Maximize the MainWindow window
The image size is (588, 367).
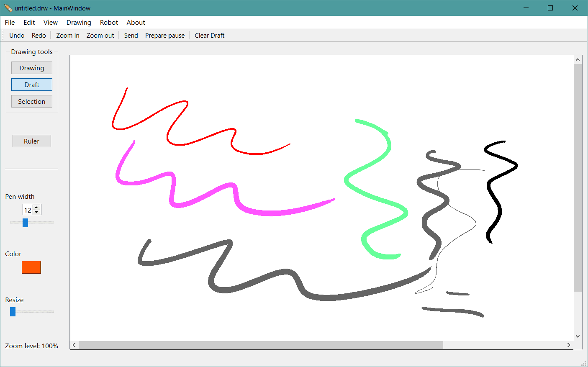(x=550, y=8)
